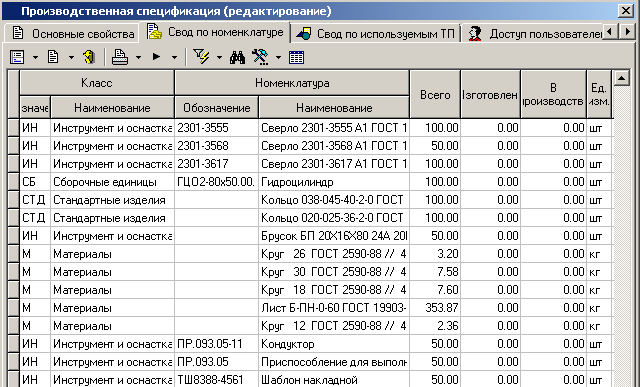Click the Шаблон накладной name cell

point(334,380)
